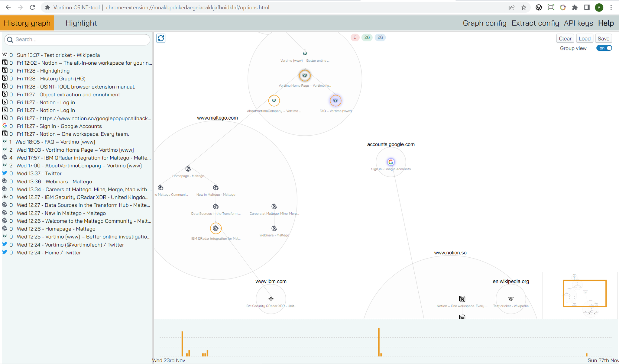Click the red 0 counter badge
Viewport: 619px width, 364px height.
pyautogui.click(x=355, y=37)
